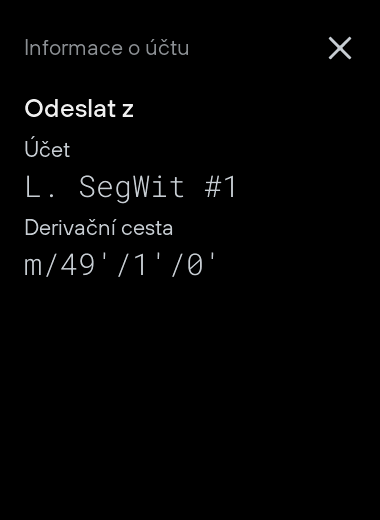The image size is (380, 520).
Task: Click the word Odeslat in the heading
Action: pos(70,109)
